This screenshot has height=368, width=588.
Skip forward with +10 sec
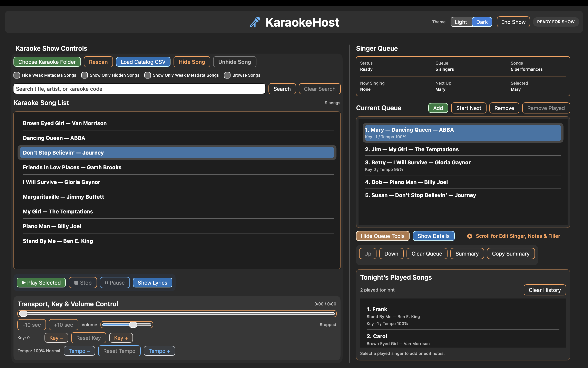63,325
